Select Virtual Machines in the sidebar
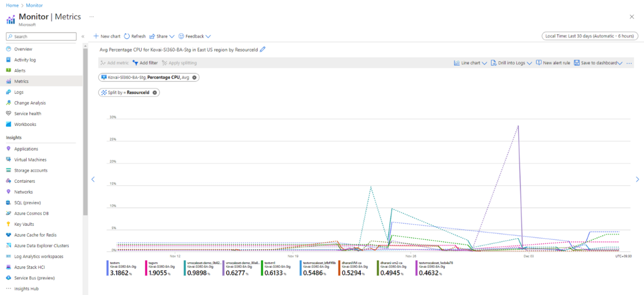Image resolution: width=644 pixels, height=295 pixels. [x=30, y=159]
